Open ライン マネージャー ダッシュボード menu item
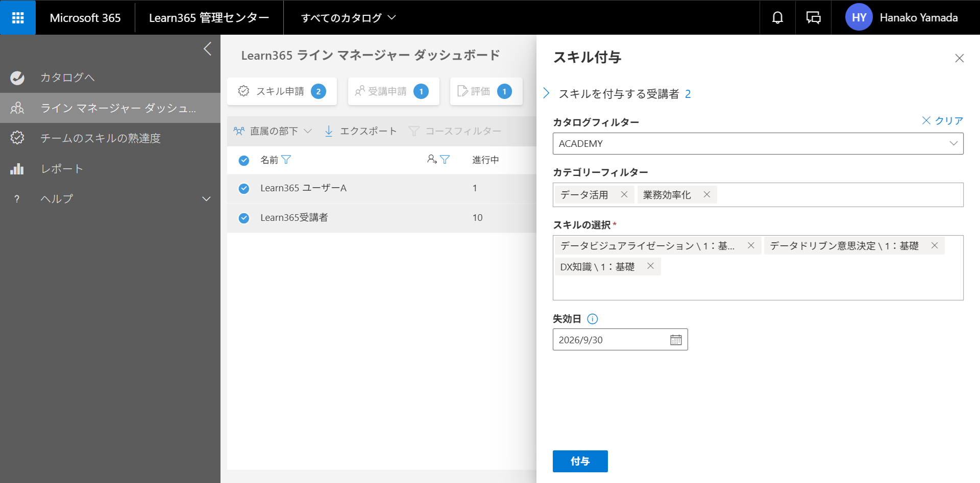Image resolution: width=980 pixels, height=483 pixels. [110, 108]
